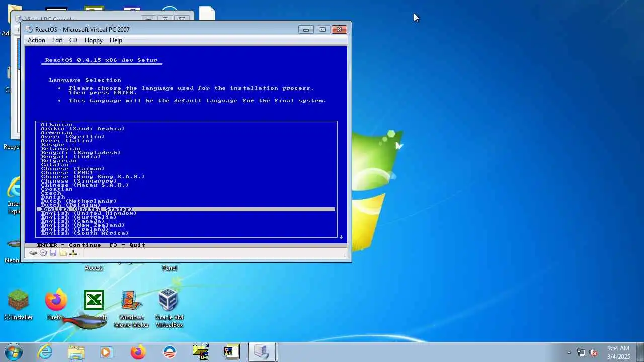The height and width of the screenshot is (362, 644).
Task: Click the active Virtual PC taskbar button
Action: tap(262, 352)
